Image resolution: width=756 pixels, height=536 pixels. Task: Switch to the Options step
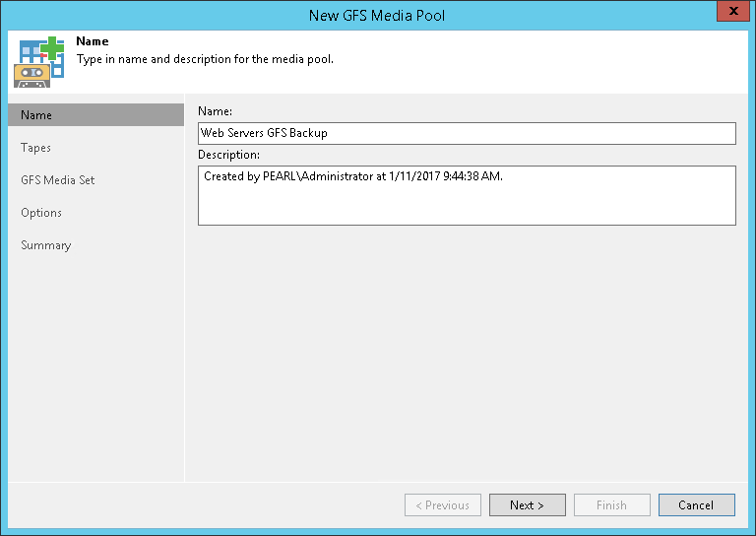pos(41,213)
